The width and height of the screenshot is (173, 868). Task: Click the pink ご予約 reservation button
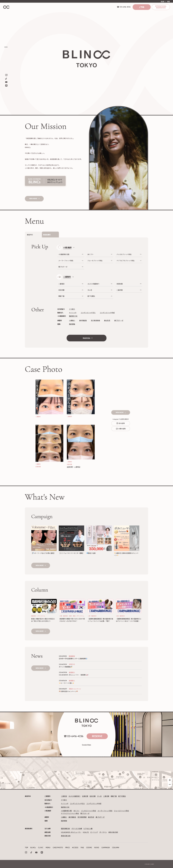click(142, 7)
